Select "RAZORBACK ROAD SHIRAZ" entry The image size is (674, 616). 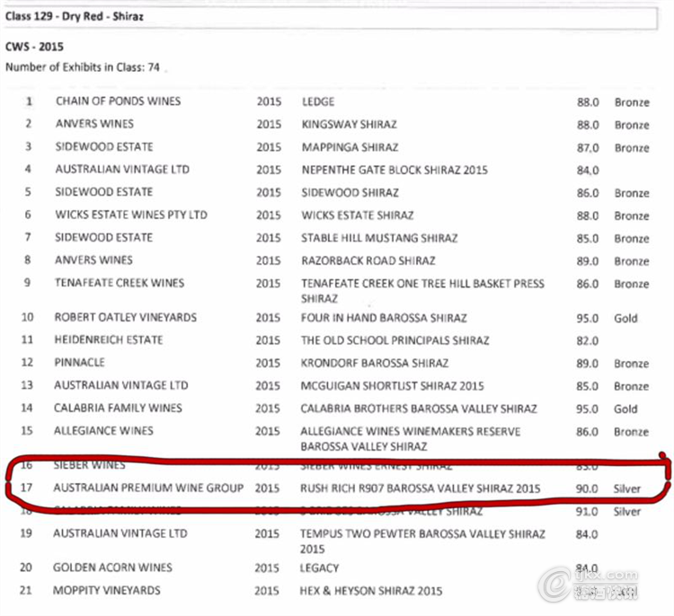click(x=368, y=260)
